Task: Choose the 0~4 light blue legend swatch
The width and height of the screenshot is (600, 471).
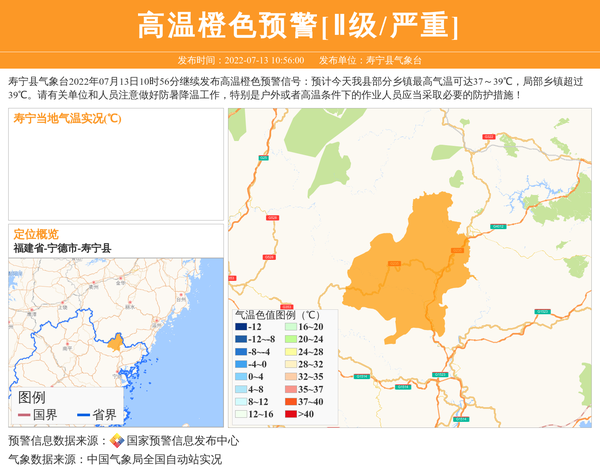Action: coord(241,377)
